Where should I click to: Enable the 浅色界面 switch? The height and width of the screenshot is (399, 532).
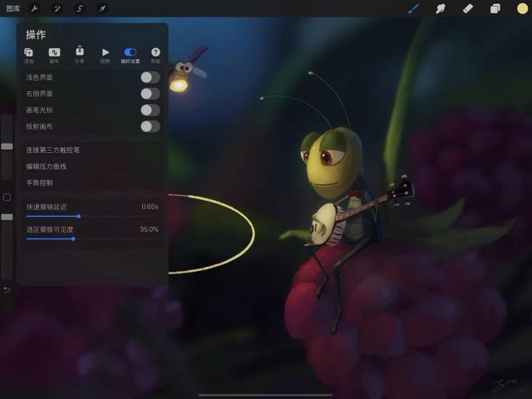click(x=150, y=77)
